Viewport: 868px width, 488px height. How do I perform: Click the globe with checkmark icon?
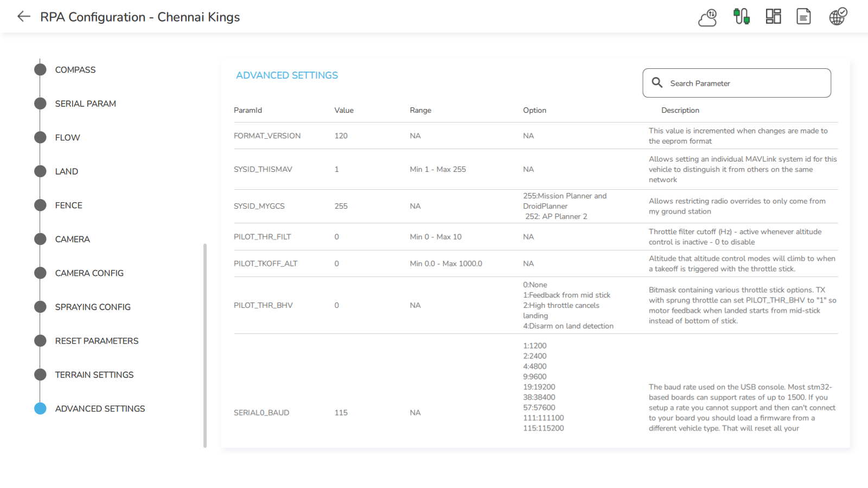(838, 16)
